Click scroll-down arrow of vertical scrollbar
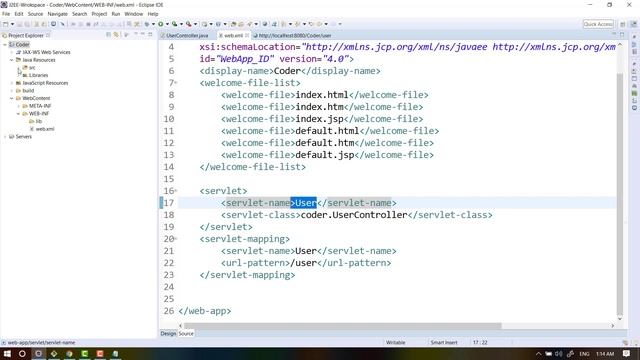 (x=620, y=319)
